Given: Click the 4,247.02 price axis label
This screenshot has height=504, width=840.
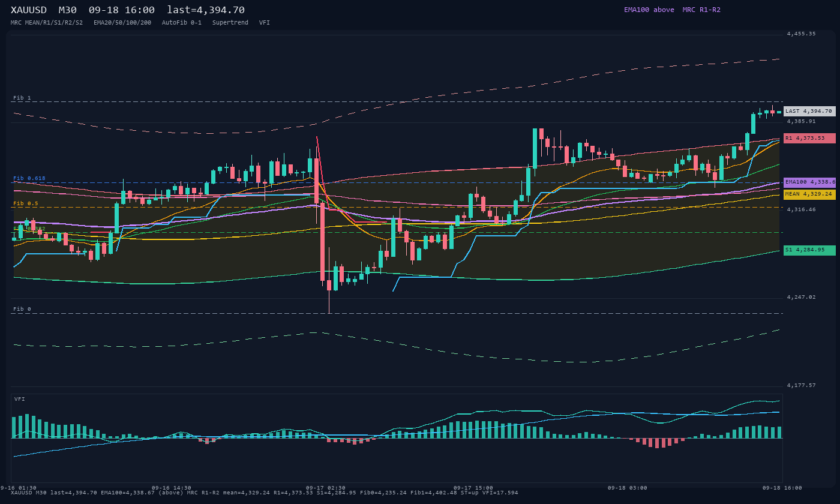Looking at the screenshot, I should [x=802, y=297].
